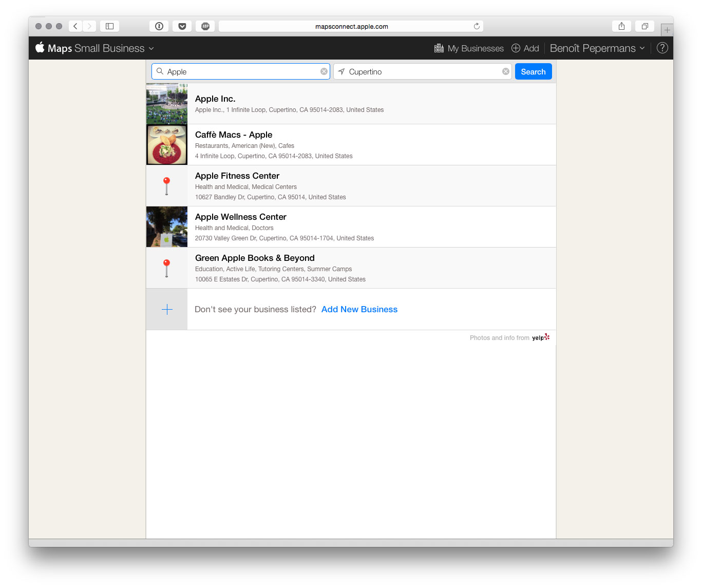
Task: Click the magnifier icon in the search field
Action: tap(160, 71)
